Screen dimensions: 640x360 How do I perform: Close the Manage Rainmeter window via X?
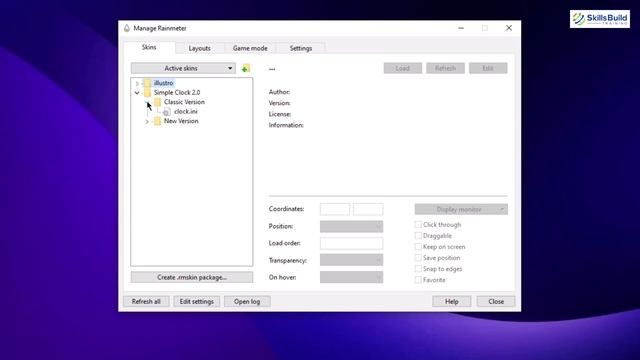coord(509,28)
